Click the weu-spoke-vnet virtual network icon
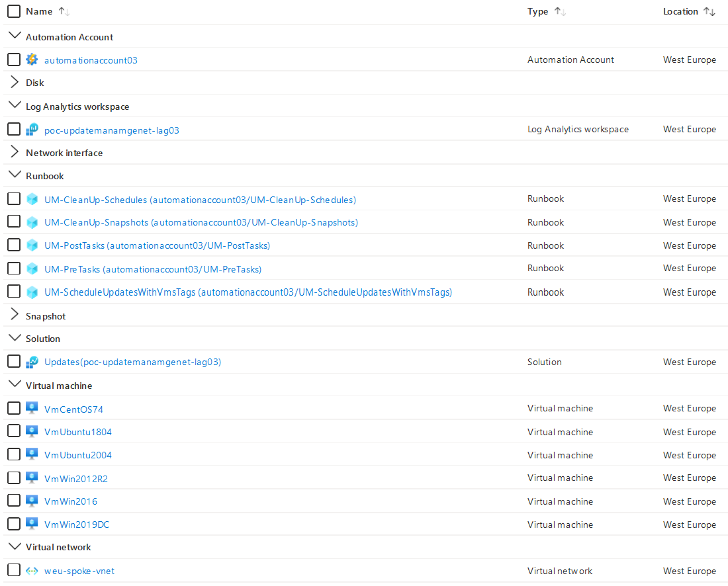Image resolution: width=728 pixels, height=586 pixels. [32, 571]
